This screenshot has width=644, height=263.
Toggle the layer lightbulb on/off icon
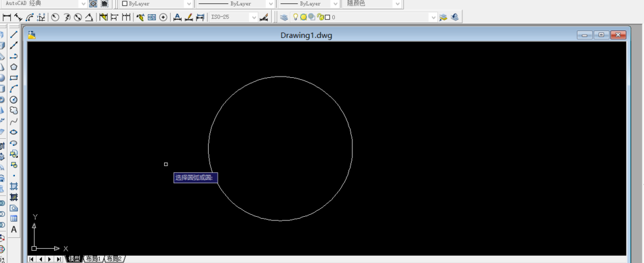(x=294, y=17)
